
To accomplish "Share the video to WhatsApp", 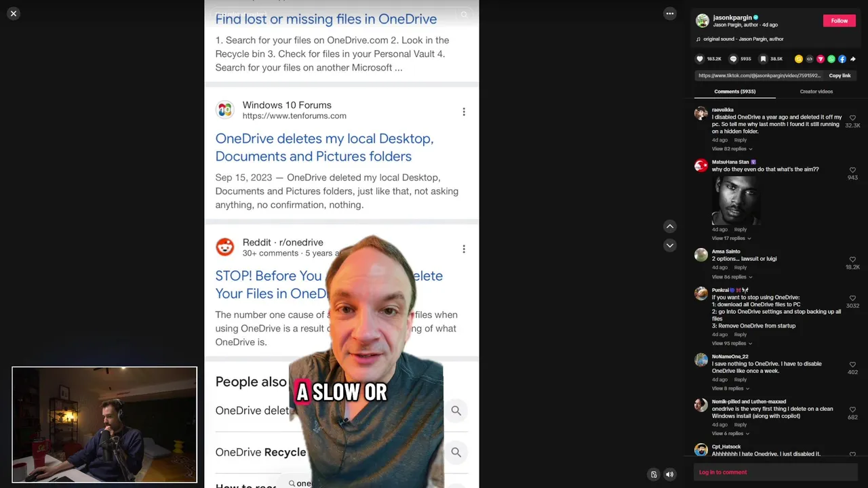I will [831, 59].
